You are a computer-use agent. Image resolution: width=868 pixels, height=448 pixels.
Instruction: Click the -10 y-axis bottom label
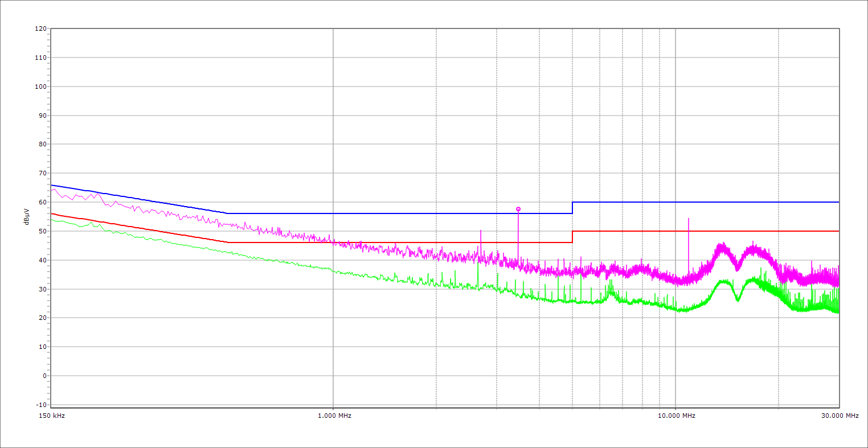pos(40,405)
